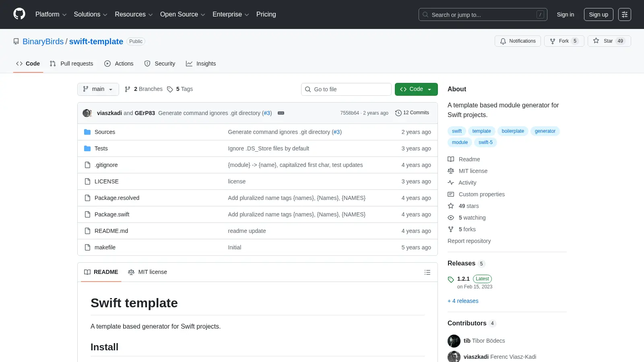The image size is (644, 362).
Task: Expand the Resources menu
Action: (x=134, y=14)
